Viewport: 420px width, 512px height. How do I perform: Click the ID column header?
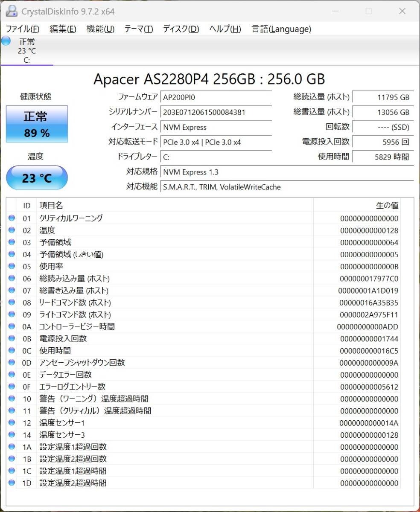27,206
